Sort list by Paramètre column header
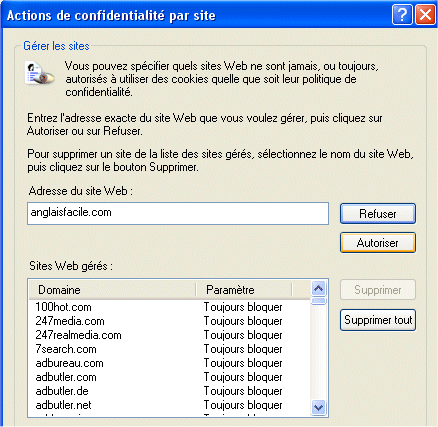 point(244,290)
